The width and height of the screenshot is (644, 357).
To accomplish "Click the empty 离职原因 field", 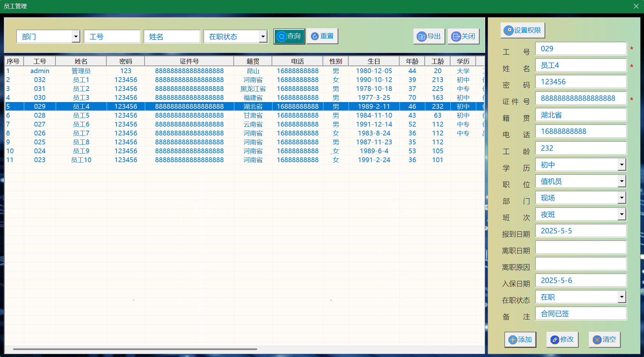I will click(x=581, y=264).
